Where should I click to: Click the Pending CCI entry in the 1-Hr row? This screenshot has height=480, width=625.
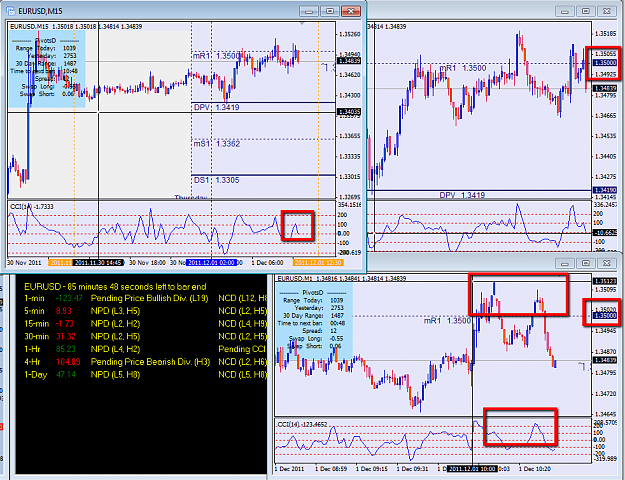tap(242, 349)
